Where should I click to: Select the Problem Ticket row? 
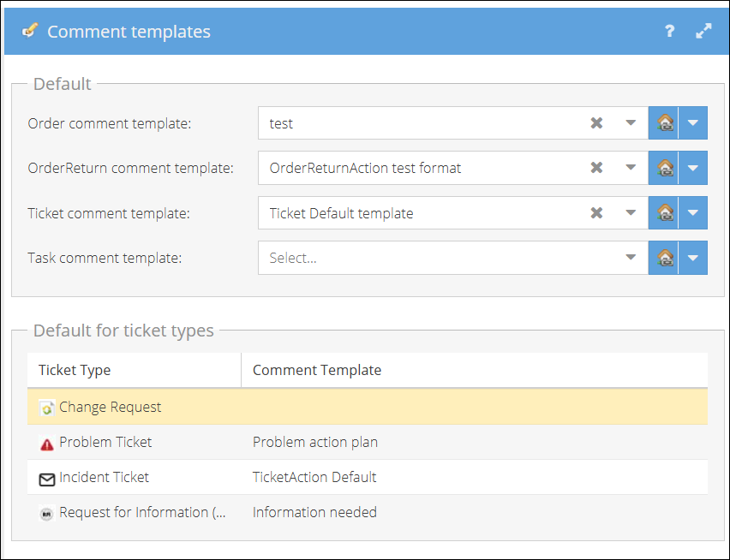368,442
